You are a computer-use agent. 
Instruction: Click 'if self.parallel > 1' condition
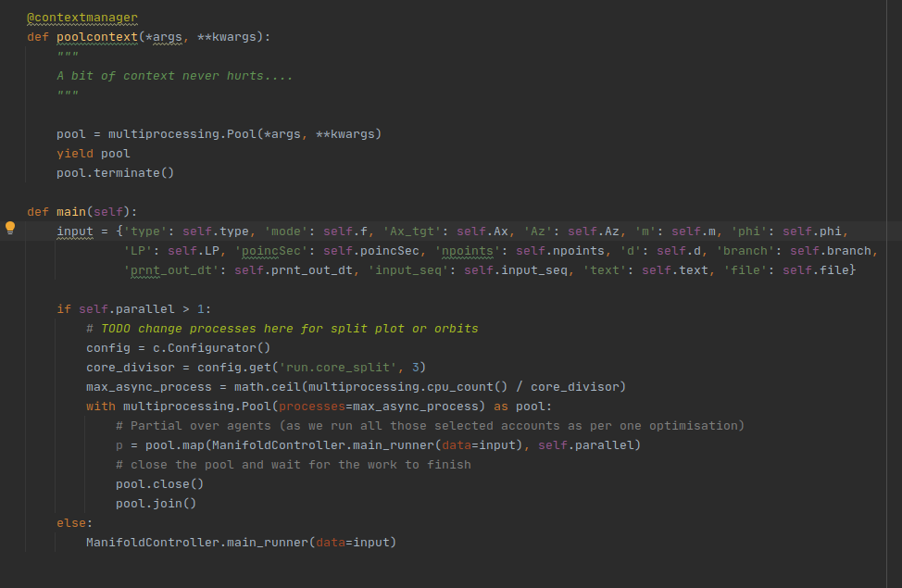[x=133, y=308]
